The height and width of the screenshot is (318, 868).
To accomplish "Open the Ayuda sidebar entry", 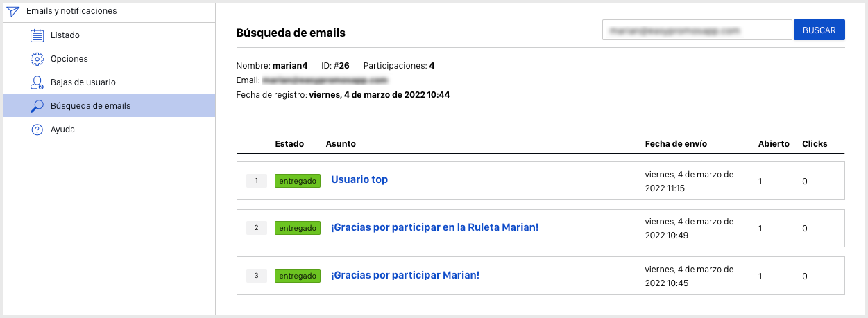I will point(62,130).
